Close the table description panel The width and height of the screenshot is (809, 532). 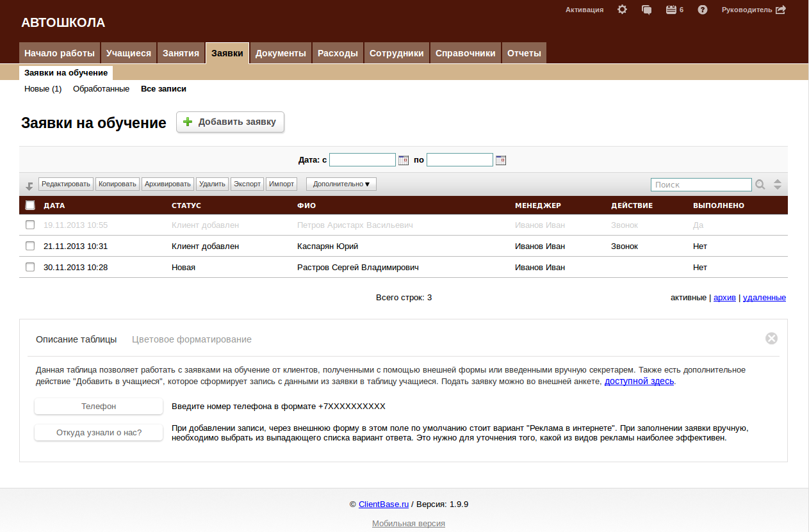point(771,338)
